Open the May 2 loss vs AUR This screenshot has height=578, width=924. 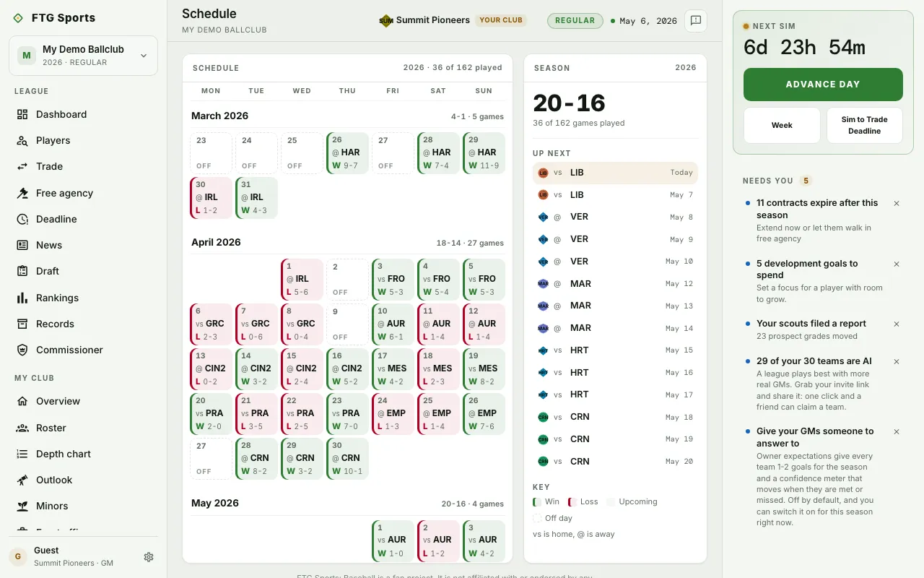tap(438, 541)
